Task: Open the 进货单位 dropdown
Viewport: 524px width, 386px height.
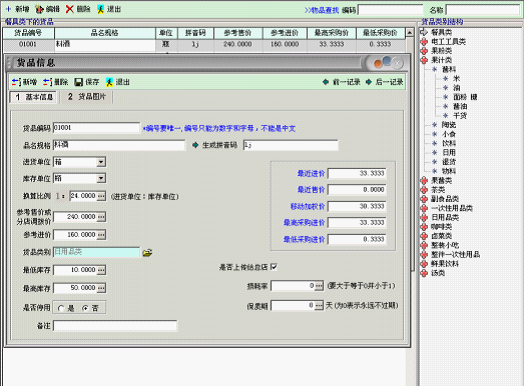Action: (101, 162)
